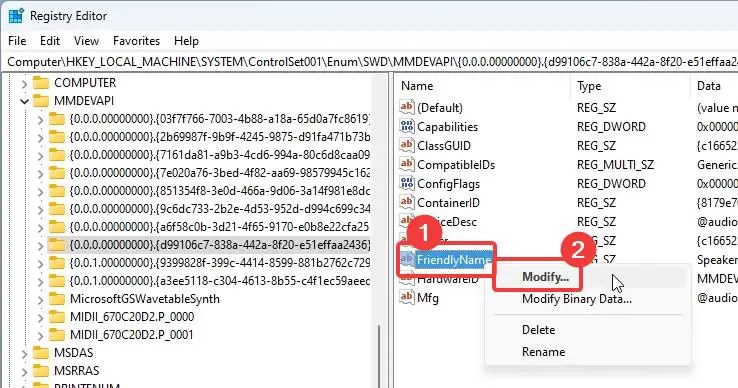
Task: Collapse the MMDEVAPI key
Action: 24,101
